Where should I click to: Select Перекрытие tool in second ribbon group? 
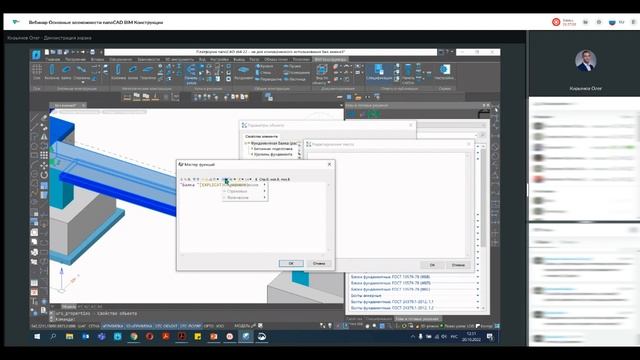148,72
